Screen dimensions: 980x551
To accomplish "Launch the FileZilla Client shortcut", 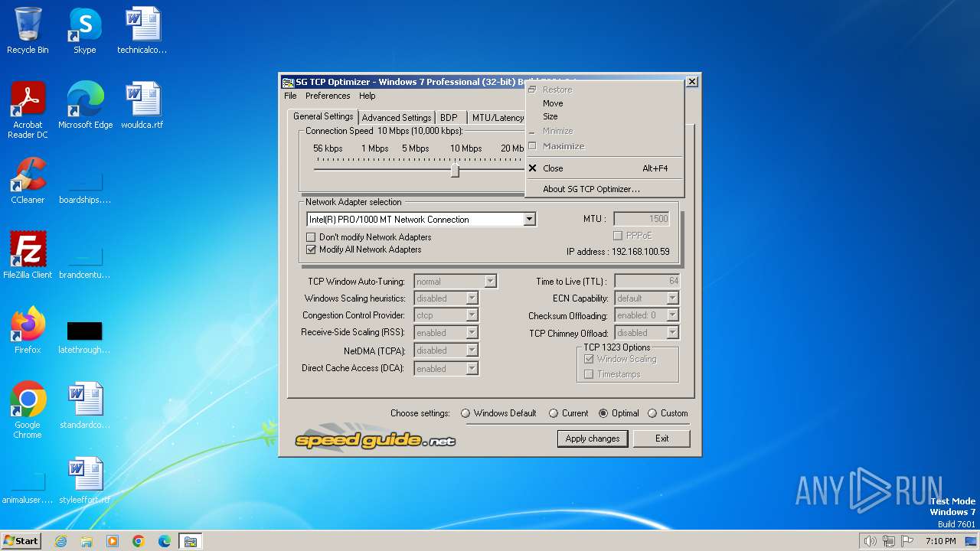I will 28,256.
